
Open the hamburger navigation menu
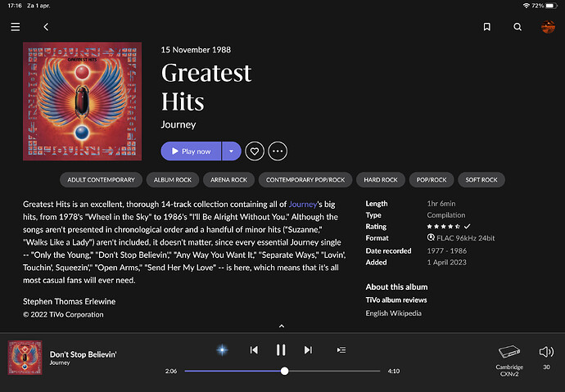click(x=15, y=27)
